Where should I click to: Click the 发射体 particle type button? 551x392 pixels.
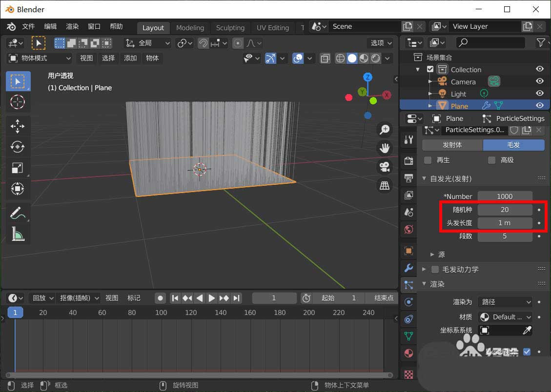coord(452,145)
